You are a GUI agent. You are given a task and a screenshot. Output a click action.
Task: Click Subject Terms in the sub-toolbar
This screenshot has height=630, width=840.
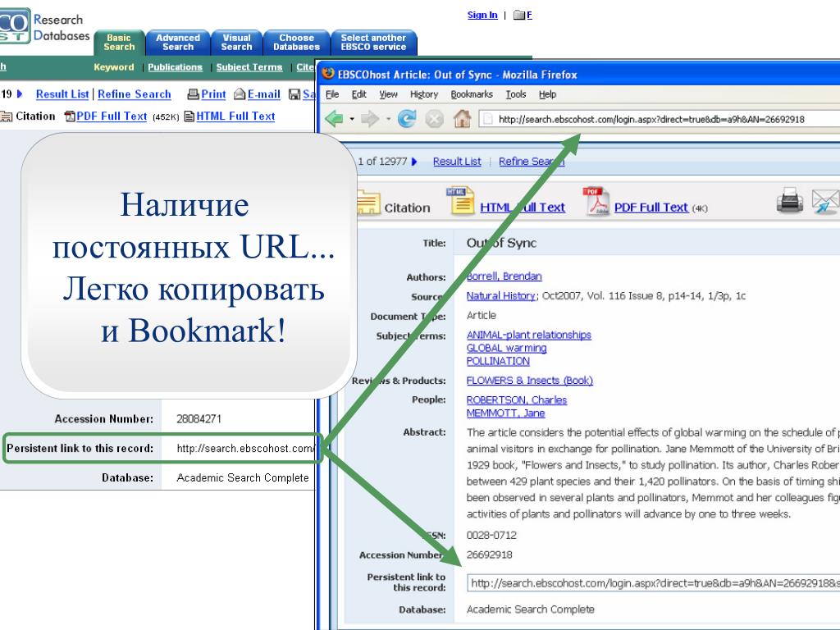tap(249, 67)
